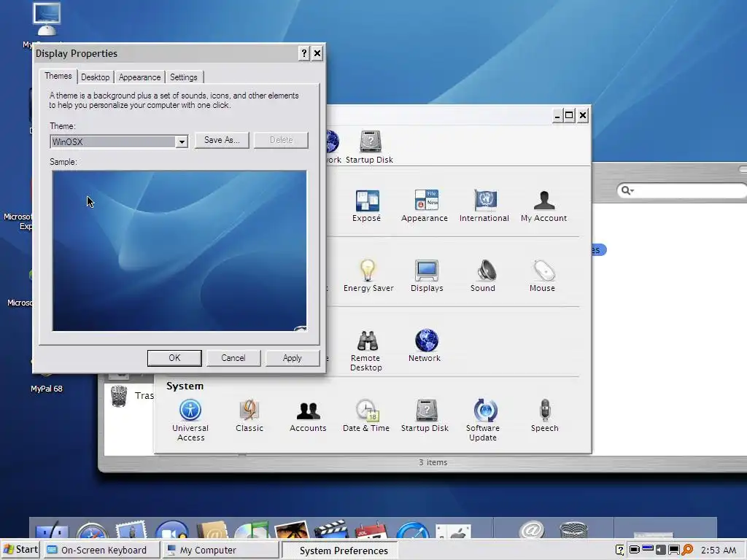Open Software Update icon
This screenshot has width=747, height=560.
click(485, 411)
